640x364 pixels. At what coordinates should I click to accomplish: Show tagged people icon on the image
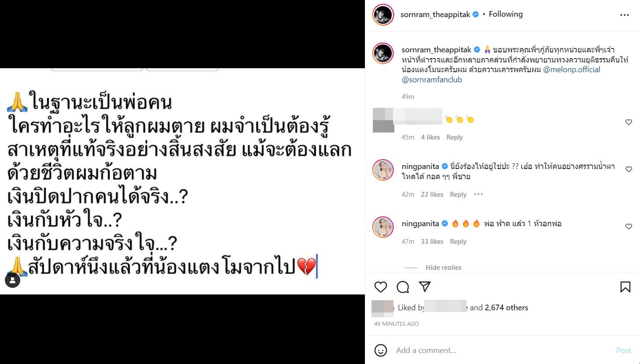[12, 280]
